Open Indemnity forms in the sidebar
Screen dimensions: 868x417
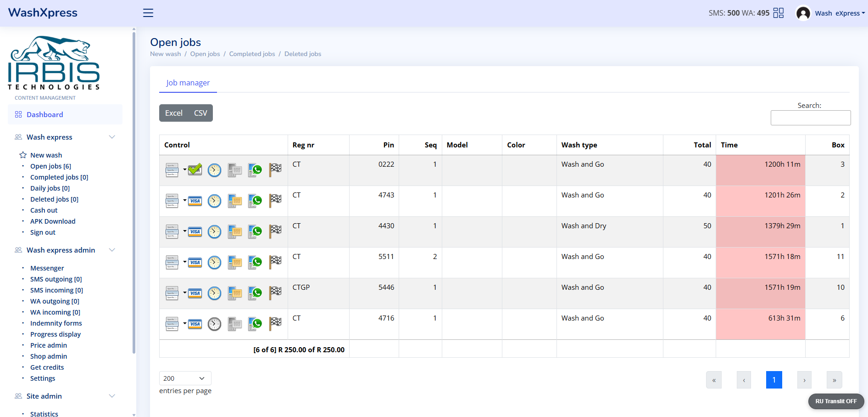(56, 323)
